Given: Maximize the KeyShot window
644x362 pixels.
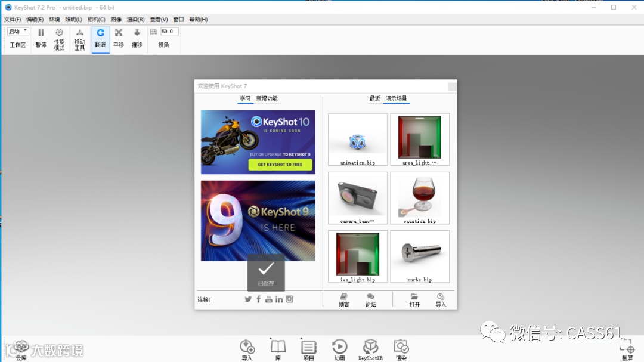Looking at the screenshot, I should pos(614,7).
